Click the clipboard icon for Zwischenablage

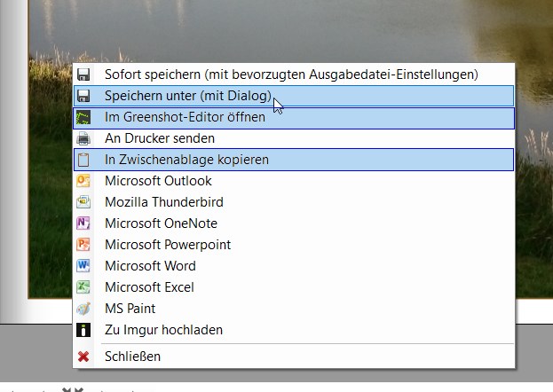(83, 160)
